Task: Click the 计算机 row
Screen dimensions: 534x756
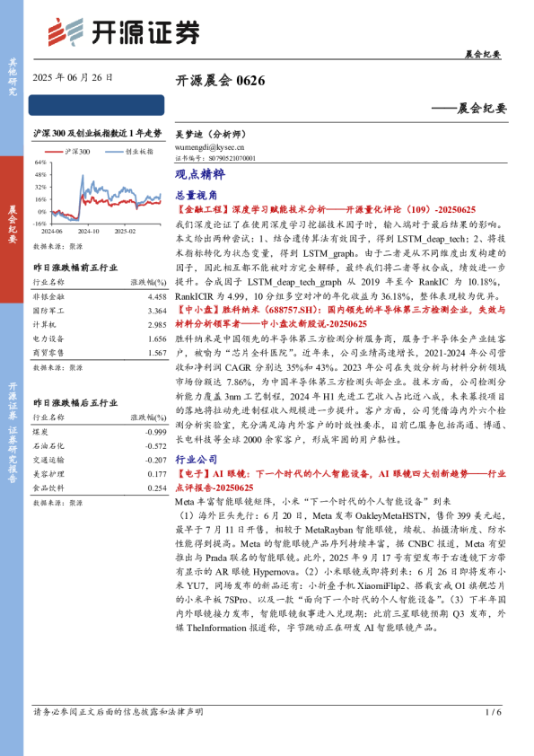Action: click(100, 325)
